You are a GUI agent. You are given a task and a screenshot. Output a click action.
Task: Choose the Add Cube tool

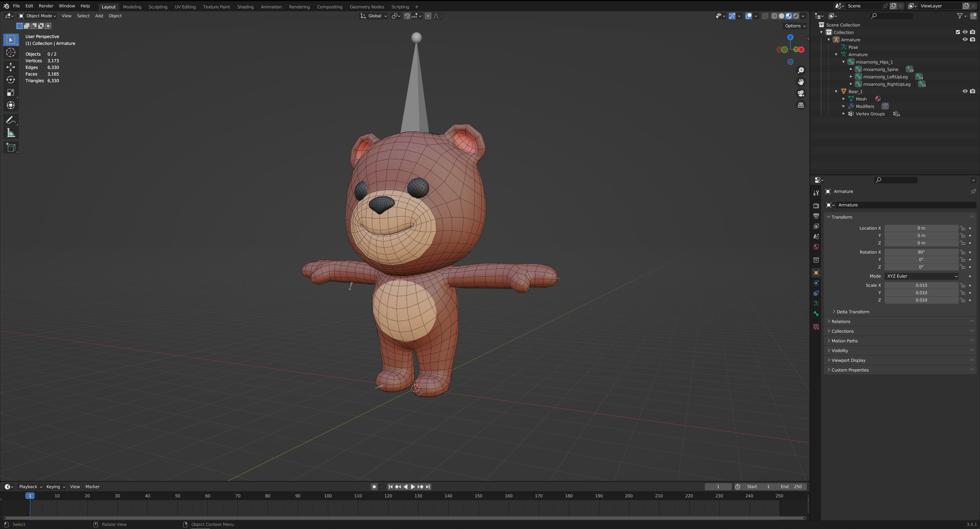11,147
